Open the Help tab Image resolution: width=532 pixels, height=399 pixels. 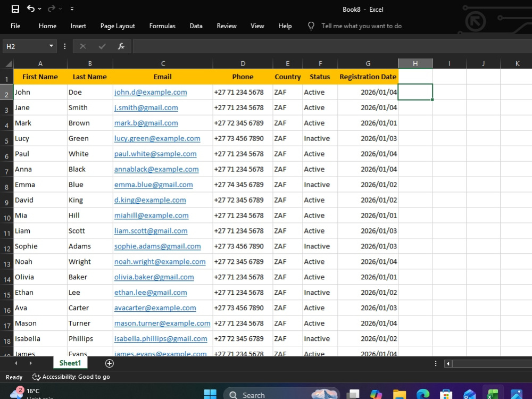285,26
